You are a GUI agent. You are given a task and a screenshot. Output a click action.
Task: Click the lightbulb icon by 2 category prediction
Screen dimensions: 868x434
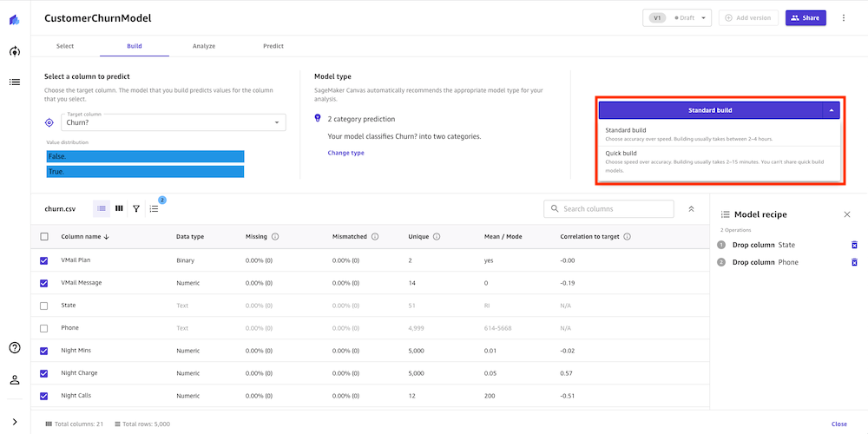(x=318, y=118)
